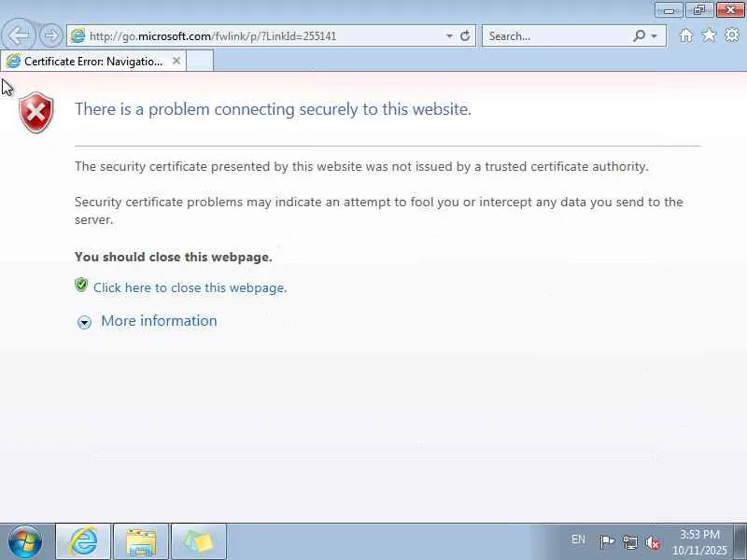747x560 pixels.
Task: Refresh the page with the reload icon
Action: pos(465,35)
